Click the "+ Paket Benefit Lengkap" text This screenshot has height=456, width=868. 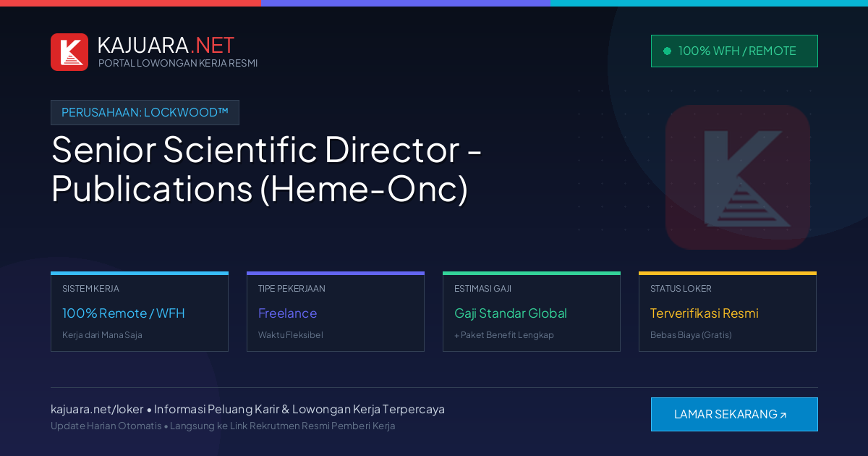tap(504, 335)
